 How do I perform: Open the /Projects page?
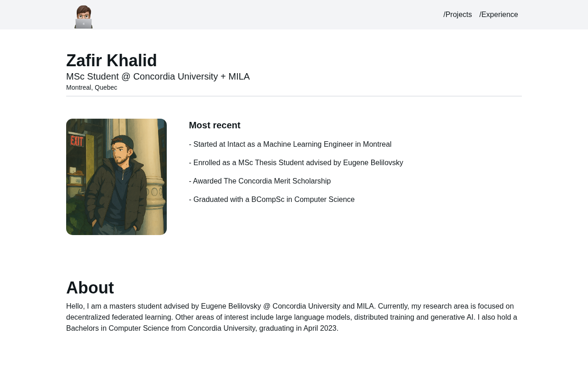point(458,15)
